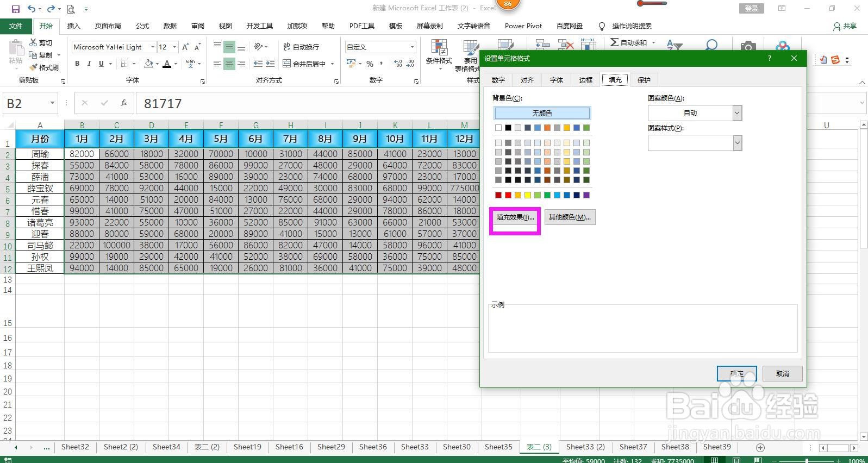The height and width of the screenshot is (463, 868).
Task: Increase the indent level
Action: pos(270,64)
